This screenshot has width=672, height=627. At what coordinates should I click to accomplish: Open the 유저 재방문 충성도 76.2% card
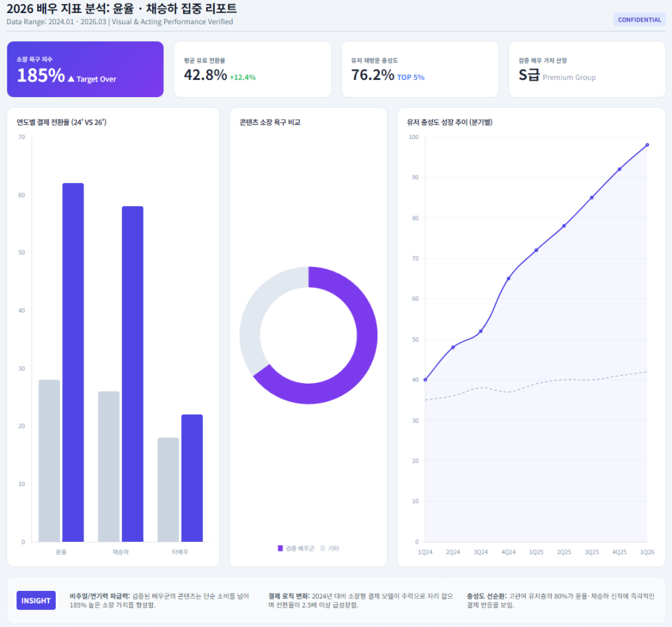420,69
